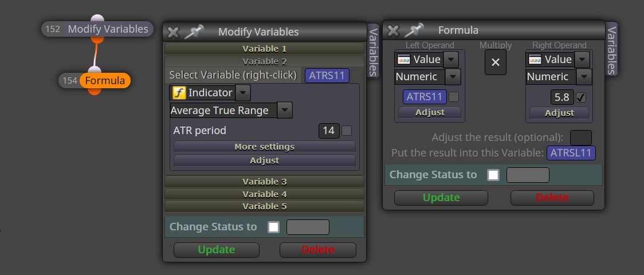Click Delete in the Formula panel

pos(552,198)
